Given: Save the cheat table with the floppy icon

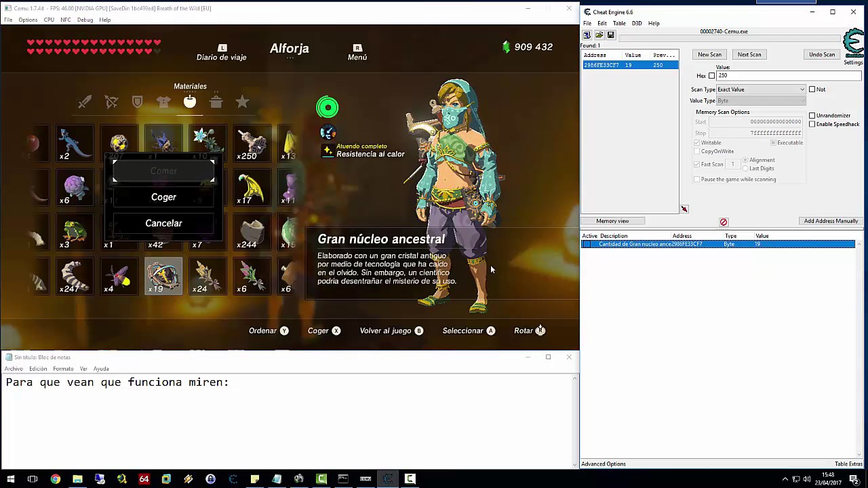Looking at the screenshot, I should point(610,35).
